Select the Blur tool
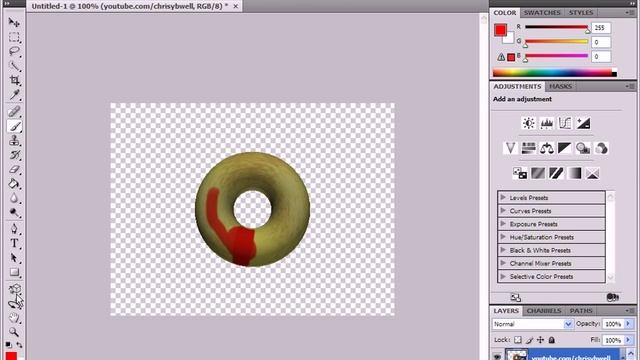 pos(14,198)
